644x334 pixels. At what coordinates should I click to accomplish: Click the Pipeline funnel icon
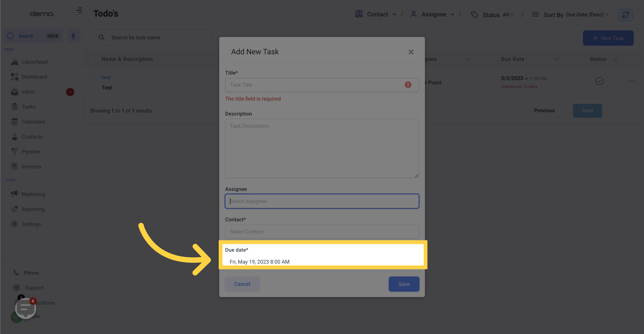point(15,152)
